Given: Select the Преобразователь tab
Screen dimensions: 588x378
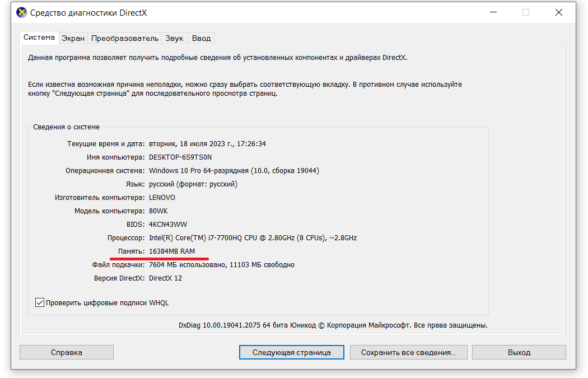Looking at the screenshot, I should tap(125, 38).
